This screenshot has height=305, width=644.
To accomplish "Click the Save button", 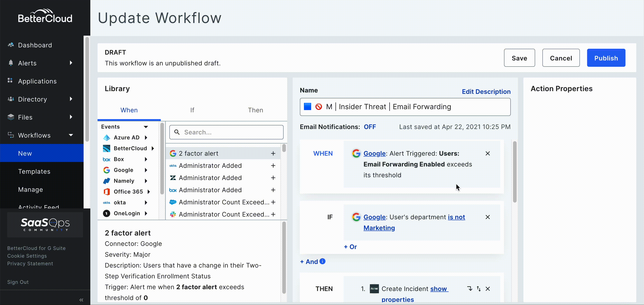I will [x=519, y=58].
